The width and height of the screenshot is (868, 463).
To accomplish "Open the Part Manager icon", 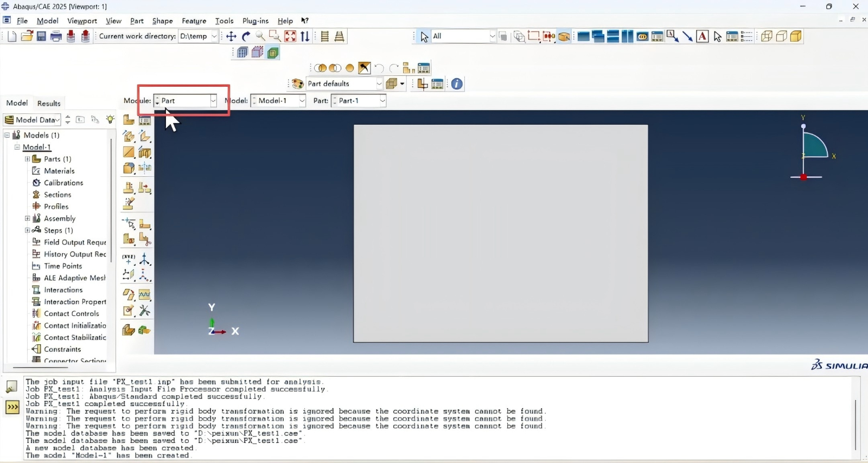I will 145,120.
